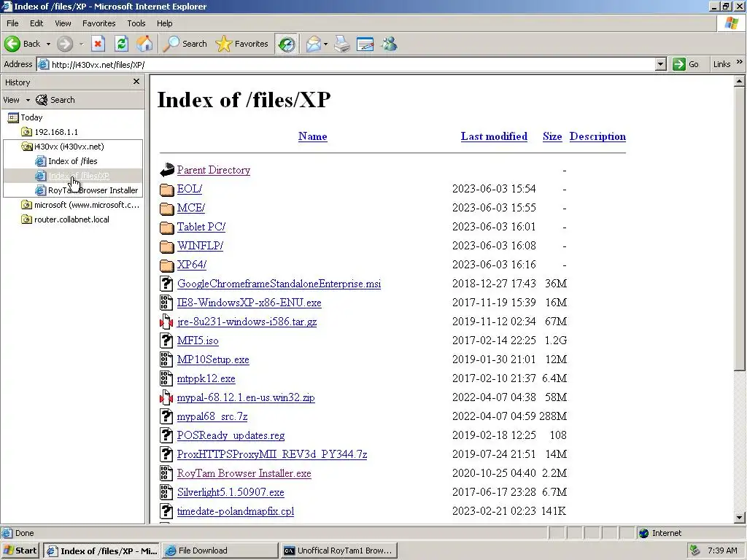Click the mypal-68.12.1 zip archive icon
The image size is (747, 560).
click(166, 397)
